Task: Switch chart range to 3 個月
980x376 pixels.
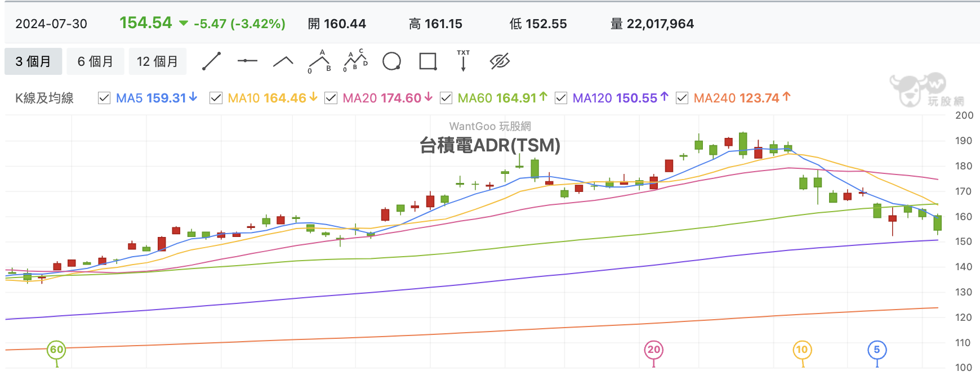Action: tap(33, 61)
